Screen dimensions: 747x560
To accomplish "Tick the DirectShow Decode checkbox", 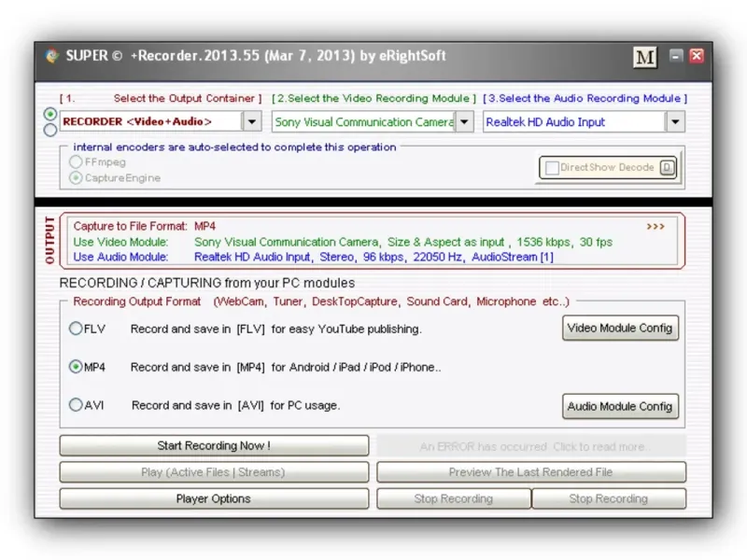I will tap(552, 168).
